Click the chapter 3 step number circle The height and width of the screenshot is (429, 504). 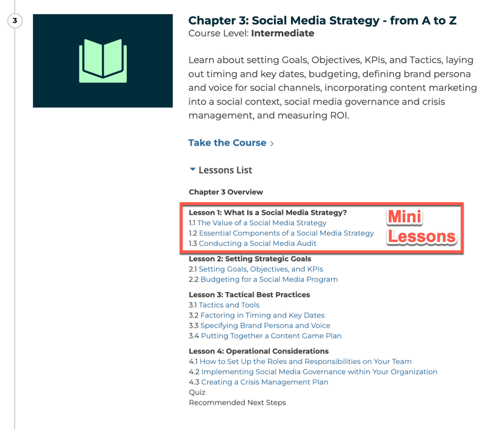[15, 21]
